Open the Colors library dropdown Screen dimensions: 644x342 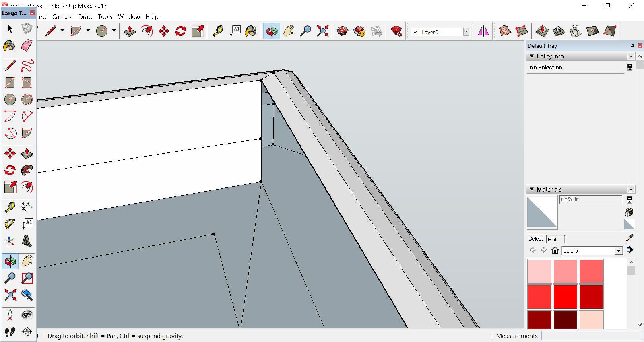(x=619, y=251)
